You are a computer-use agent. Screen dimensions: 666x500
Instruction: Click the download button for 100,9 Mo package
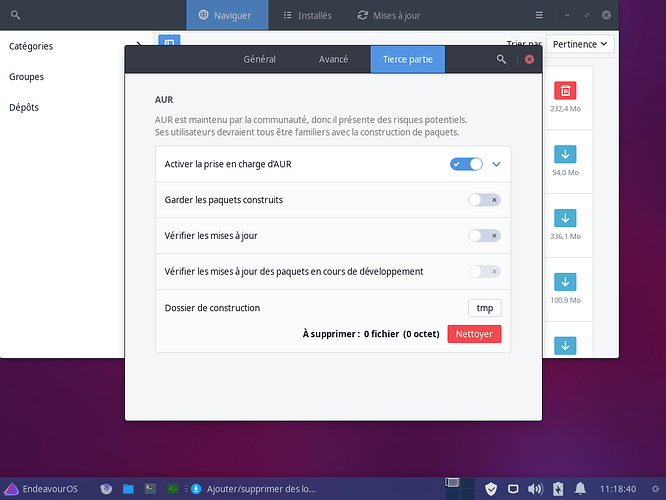[565, 282]
